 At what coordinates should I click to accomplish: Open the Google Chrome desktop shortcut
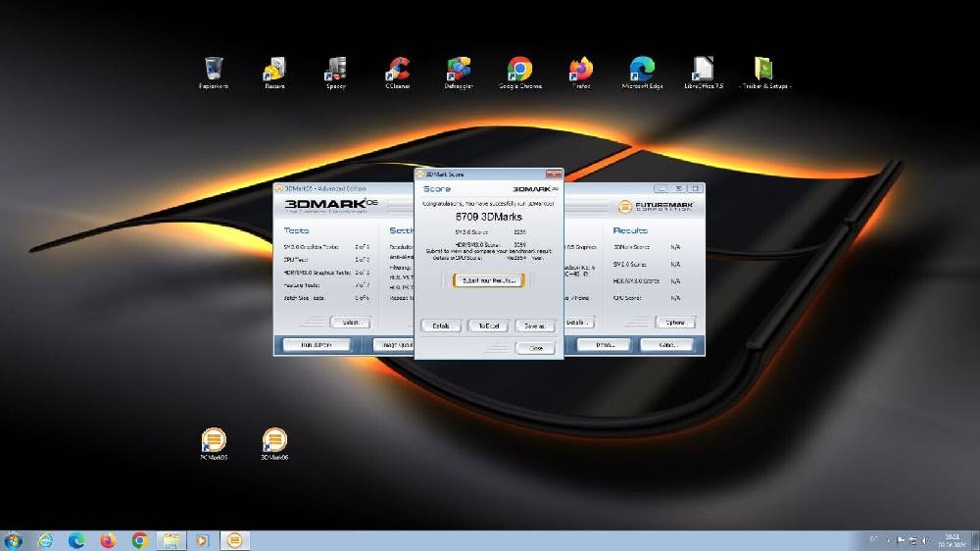click(x=520, y=73)
